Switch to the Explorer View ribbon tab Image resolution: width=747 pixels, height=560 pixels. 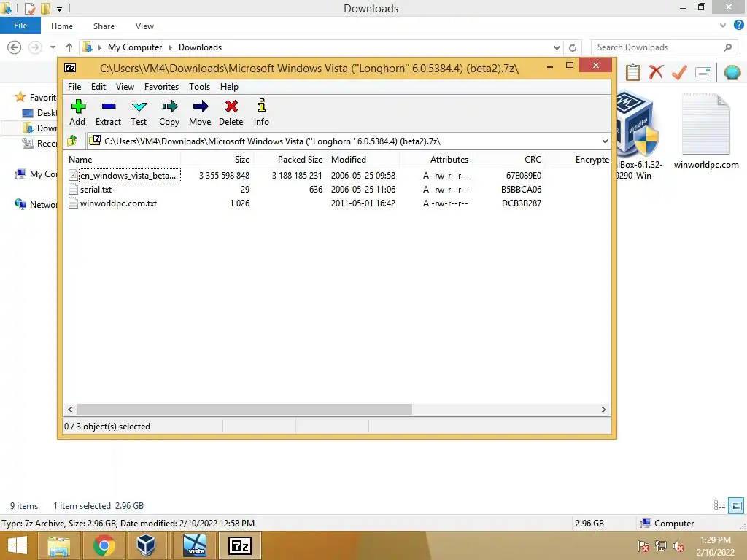point(144,26)
